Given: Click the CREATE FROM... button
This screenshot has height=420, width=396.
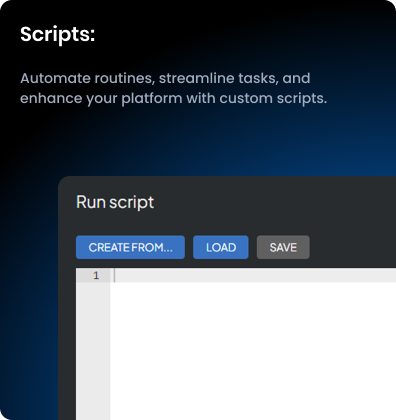Looking at the screenshot, I should [x=130, y=247].
